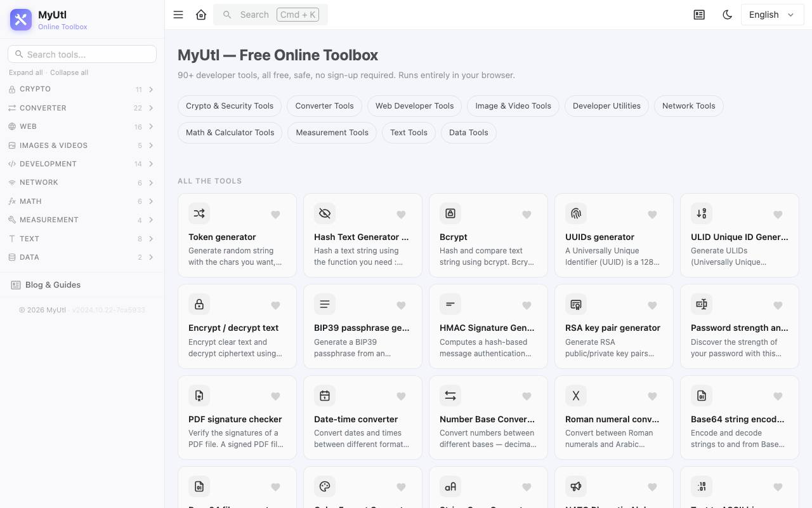Favorite Hash Text Generator with heart
Image resolution: width=812 pixels, height=508 pixels.
[x=401, y=215]
